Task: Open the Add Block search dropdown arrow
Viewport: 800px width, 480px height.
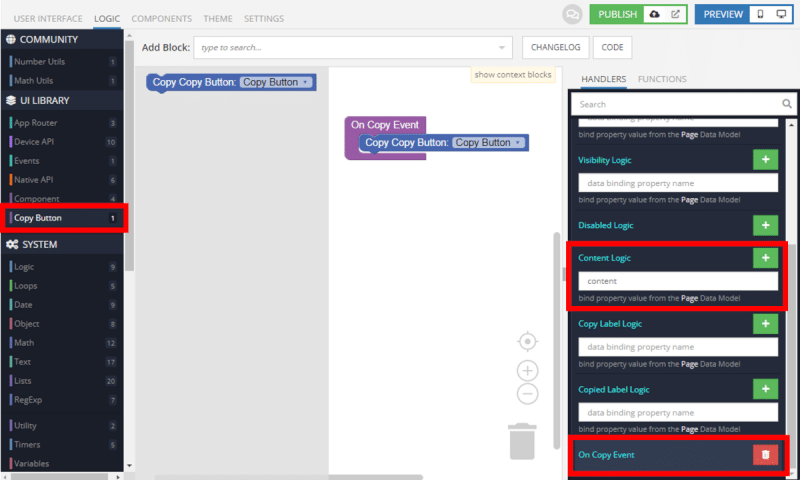Action: click(x=502, y=47)
